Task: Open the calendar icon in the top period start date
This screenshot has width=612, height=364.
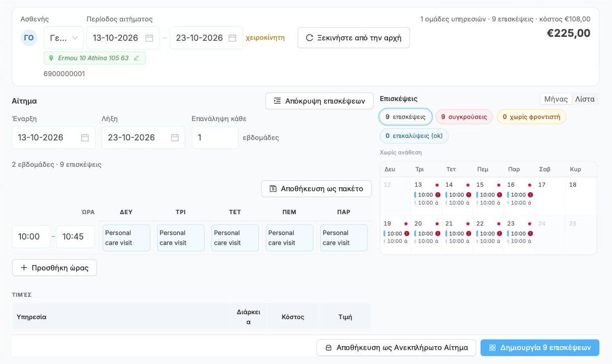Action: [149, 38]
